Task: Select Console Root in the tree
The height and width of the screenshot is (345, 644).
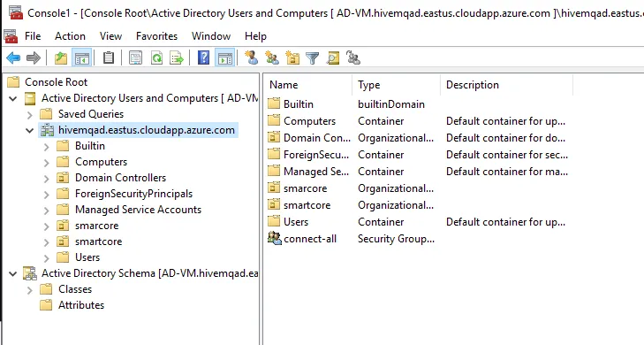Action: pos(57,82)
